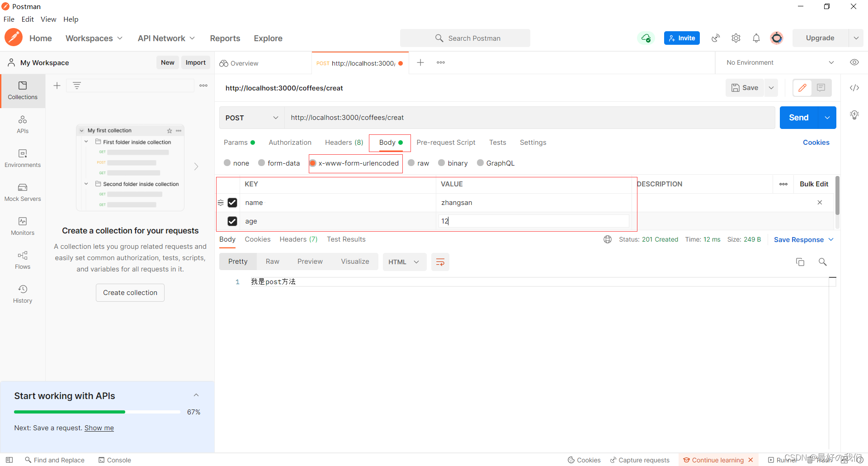Delete the name row with X icon
This screenshot has height=466, width=868.
pos(820,202)
